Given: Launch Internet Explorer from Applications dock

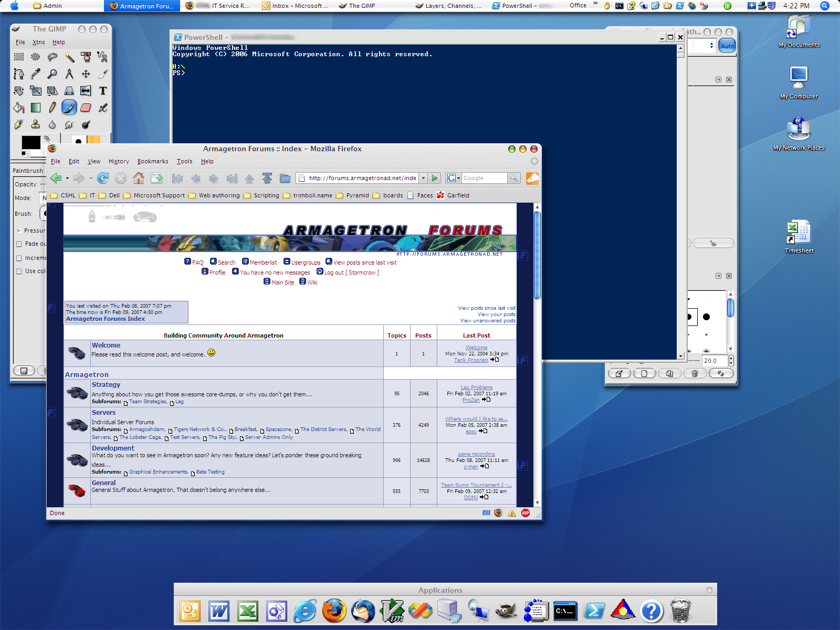Looking at the screenshot, I should 305,611.
